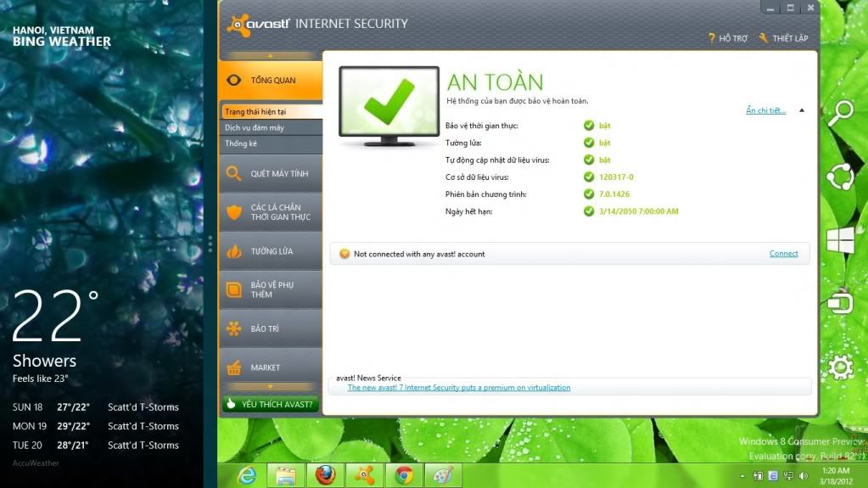Click the check icon for Cơ sở dữ liệu virus

[x=589, y=177]
